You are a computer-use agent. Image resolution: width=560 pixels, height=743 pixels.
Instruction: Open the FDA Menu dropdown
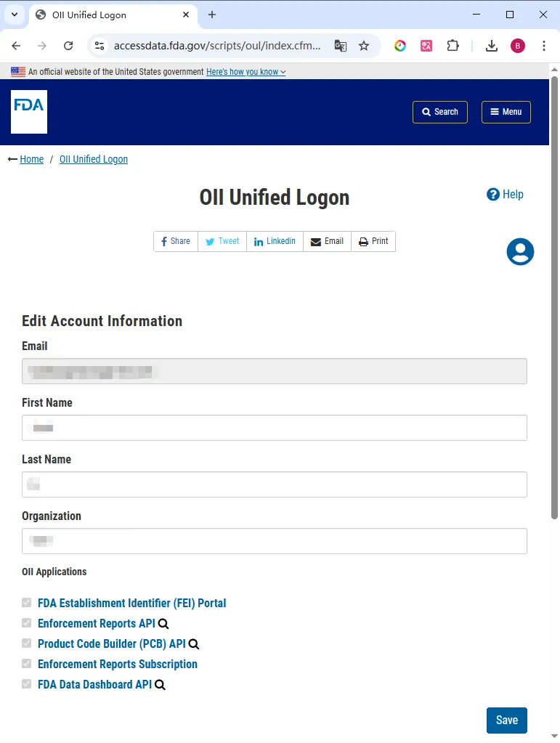click(506, 112)
